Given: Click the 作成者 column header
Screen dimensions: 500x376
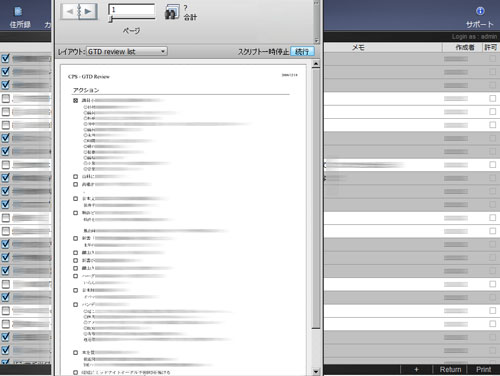Looking at the screenshot, I should pos(465,48).
